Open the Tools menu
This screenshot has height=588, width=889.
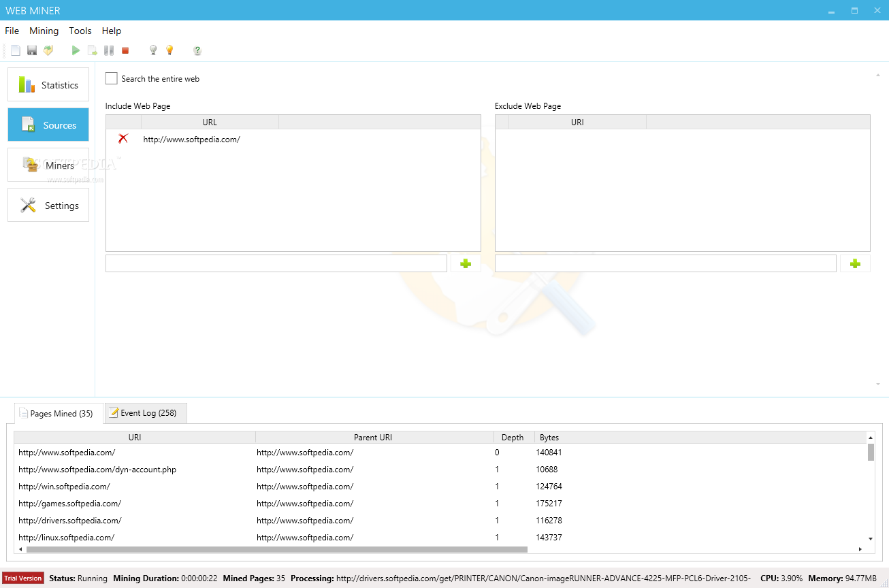pos(80,31)
